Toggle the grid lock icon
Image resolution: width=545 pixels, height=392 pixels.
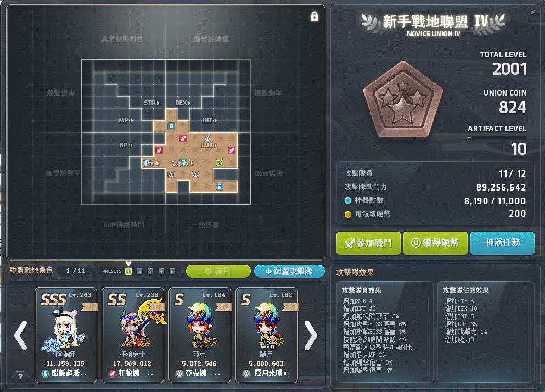click(314, 16)
